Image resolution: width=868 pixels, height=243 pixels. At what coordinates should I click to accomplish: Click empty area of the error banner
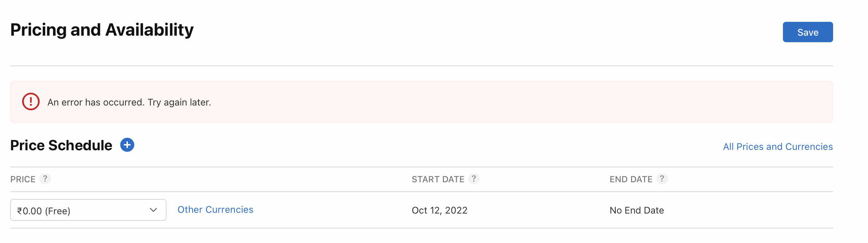[509, 102]
